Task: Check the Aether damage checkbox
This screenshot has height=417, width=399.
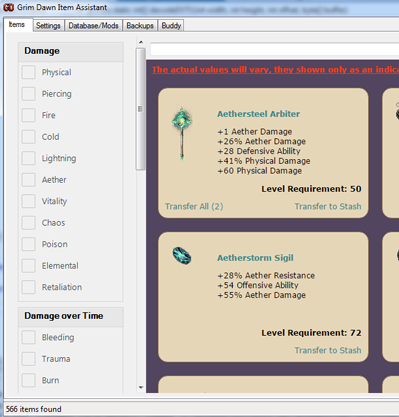Action: click(29, 180)
